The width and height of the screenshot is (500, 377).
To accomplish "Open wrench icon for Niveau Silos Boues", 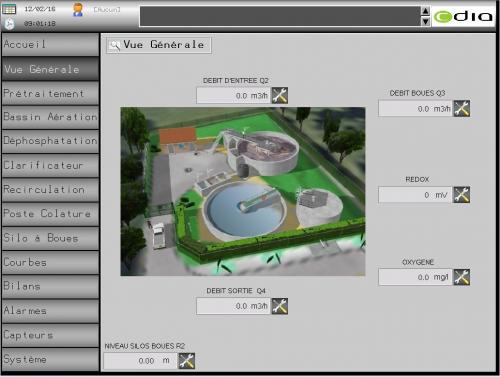I will click(187, 361).
